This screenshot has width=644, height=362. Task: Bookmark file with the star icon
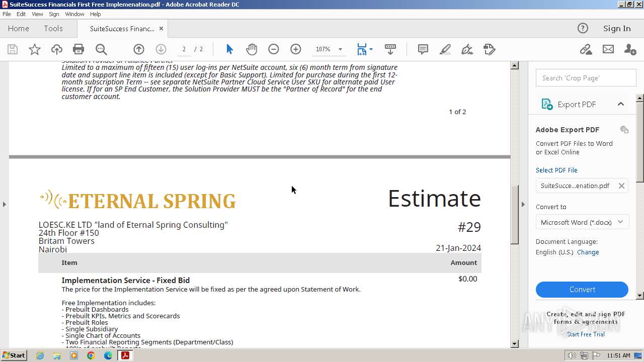click(x=35, y=49)
